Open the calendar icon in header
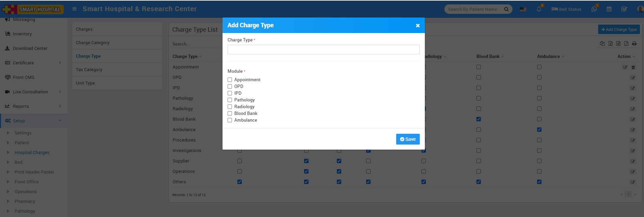The width and height of the screenshot is (644, 217). pos(609,9)
